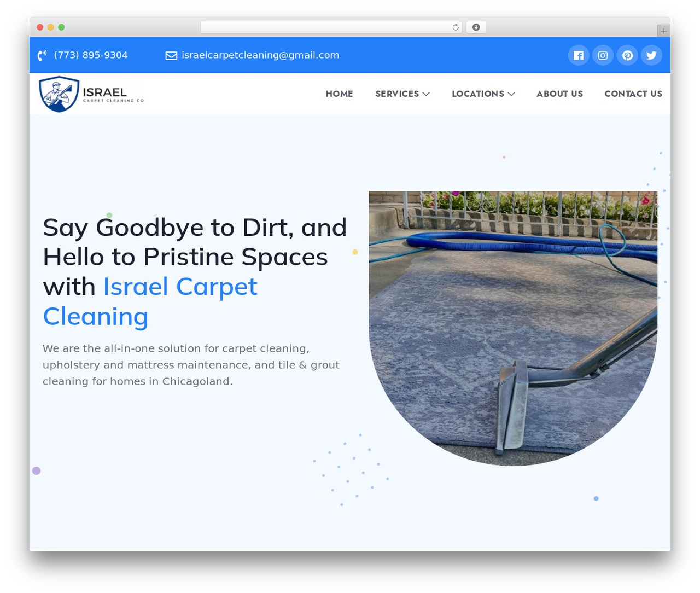Open the Pinterest social icon
Viewport: 700px width, 593px height.
pyautogui.click(x=627, y=55)
